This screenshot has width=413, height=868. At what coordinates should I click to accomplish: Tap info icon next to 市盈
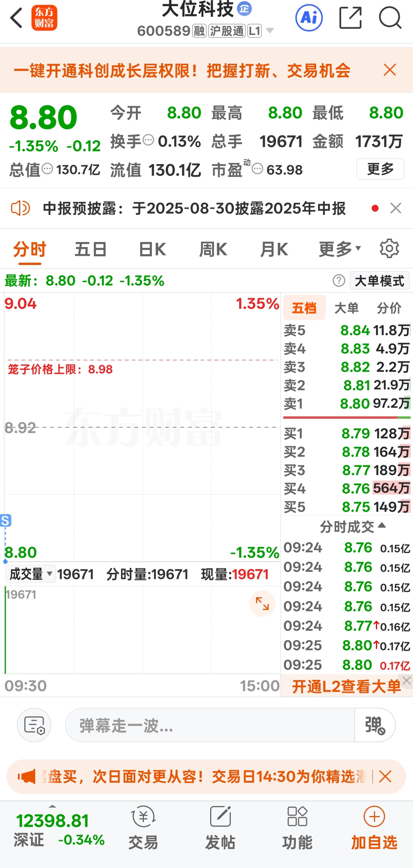click(x=258, y=168)
